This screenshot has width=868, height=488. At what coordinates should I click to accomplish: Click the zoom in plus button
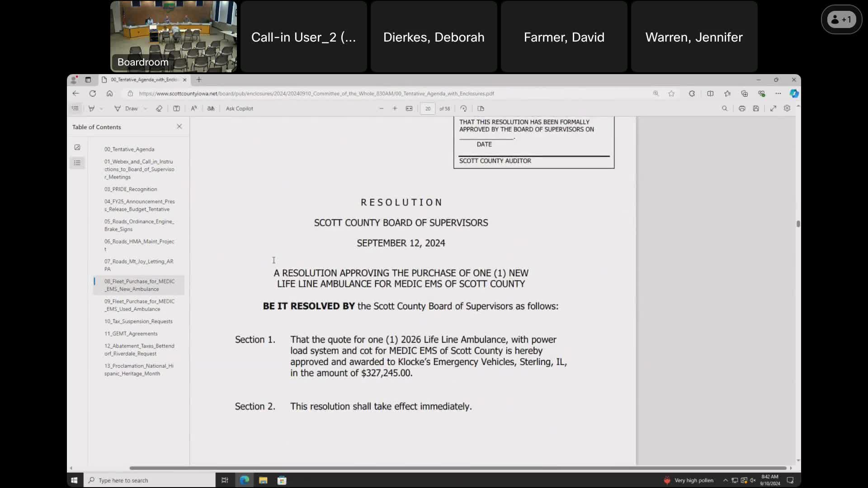point(395,108)
